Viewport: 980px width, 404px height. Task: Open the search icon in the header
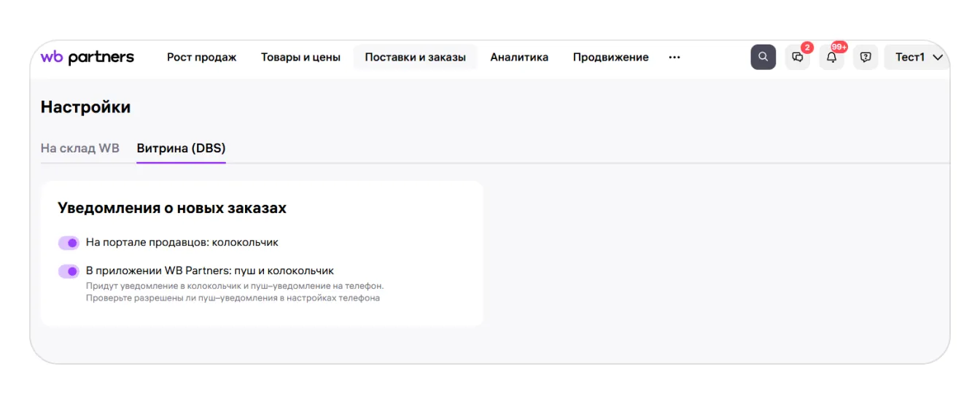coord(763,57)
